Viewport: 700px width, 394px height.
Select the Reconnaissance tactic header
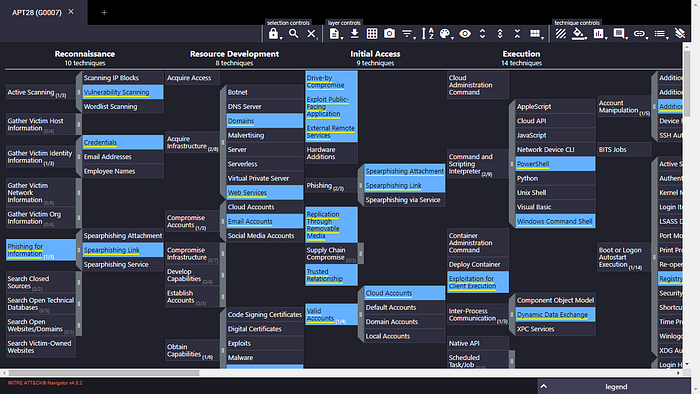pyautogui.click(x=85, y=54)
